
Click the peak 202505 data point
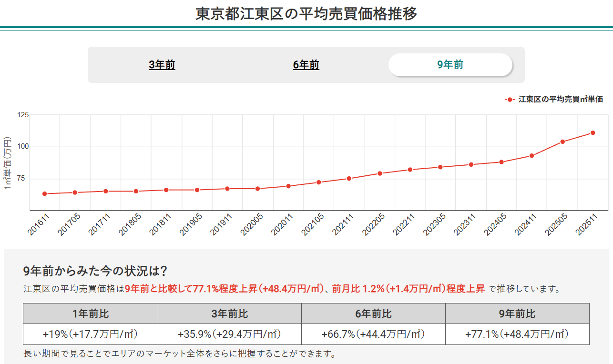pyautogui.click(x=562, y=142)
